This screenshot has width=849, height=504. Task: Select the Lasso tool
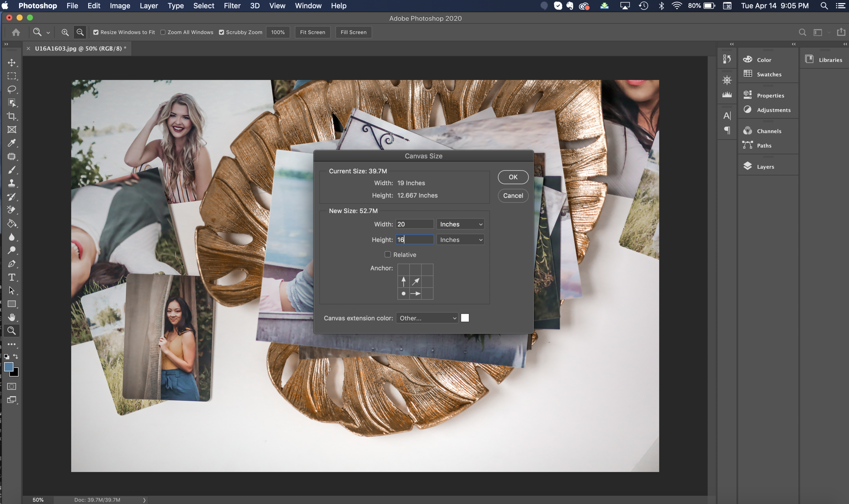pyautogui.click(x=12, y=89)
